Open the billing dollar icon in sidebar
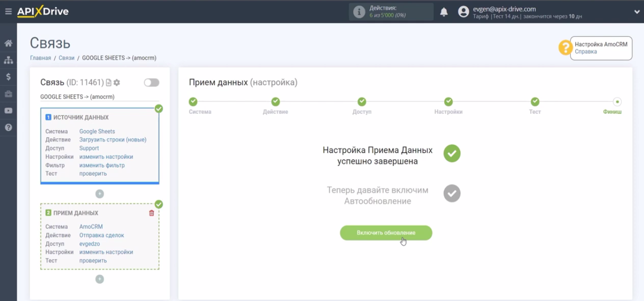 click(8, 77)
